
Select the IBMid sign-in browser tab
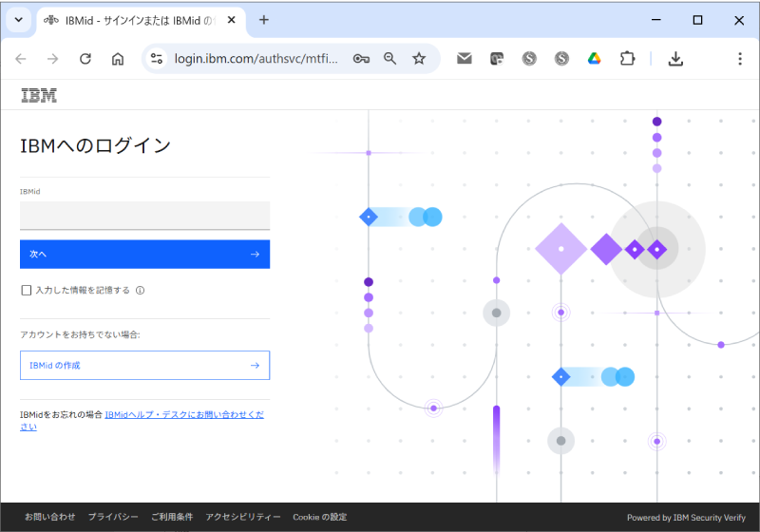141,20
